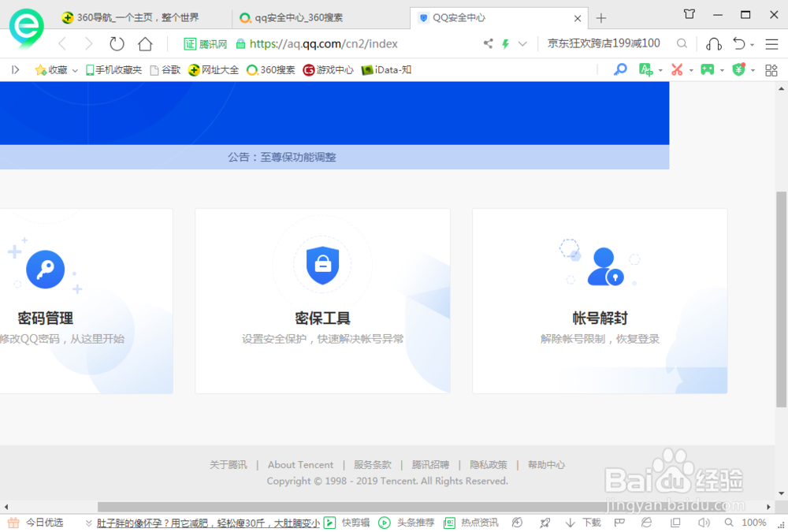Click the 帮助中心 footer link
This screenshot has width=788, height=532.
[x=546, y=465]
